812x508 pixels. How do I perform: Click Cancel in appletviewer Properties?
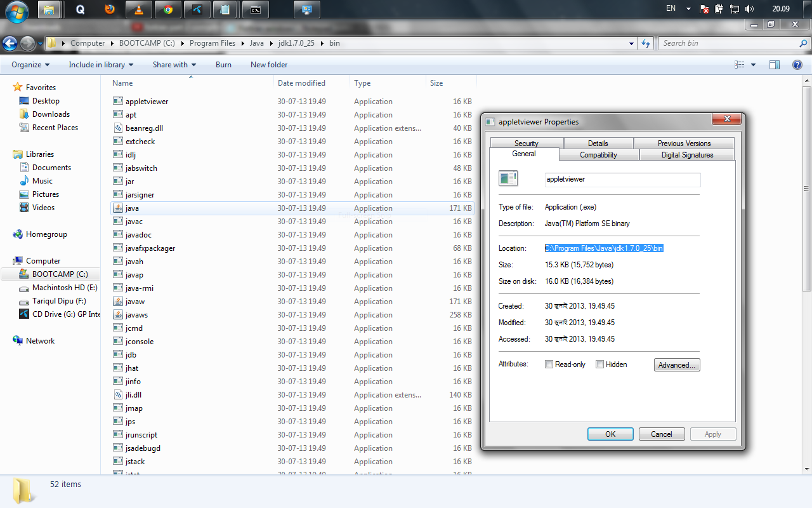(661, 434)
